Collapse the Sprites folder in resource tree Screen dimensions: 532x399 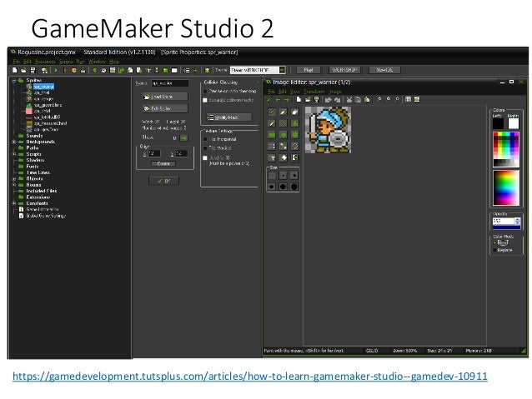point(14,80)
